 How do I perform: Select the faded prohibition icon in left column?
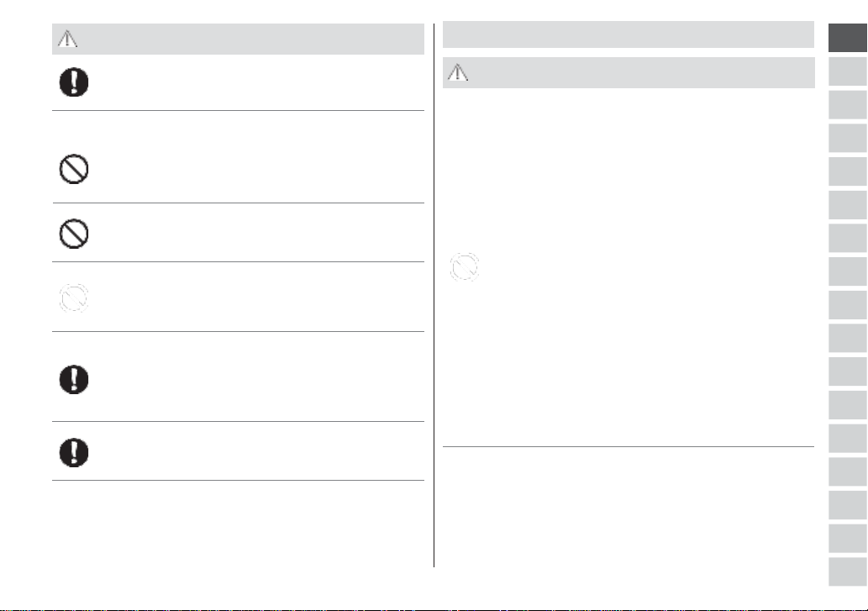(x=74, y=298)
